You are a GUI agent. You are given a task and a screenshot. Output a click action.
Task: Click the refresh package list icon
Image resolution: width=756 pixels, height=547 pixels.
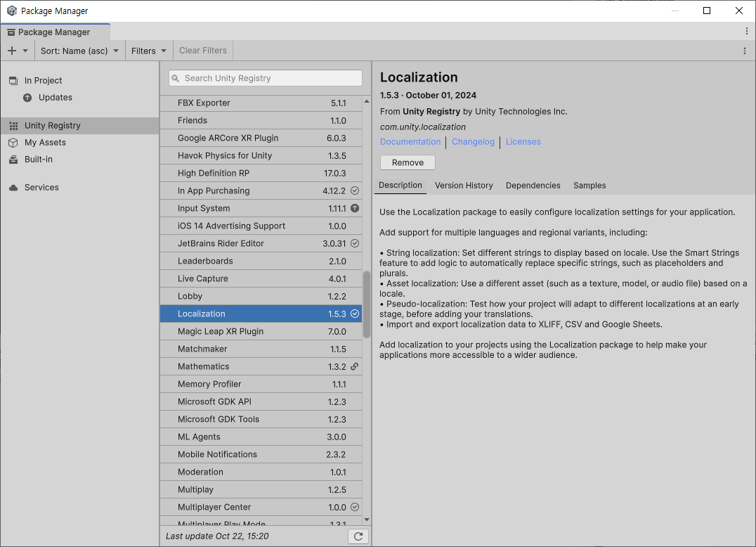(358, 536)
